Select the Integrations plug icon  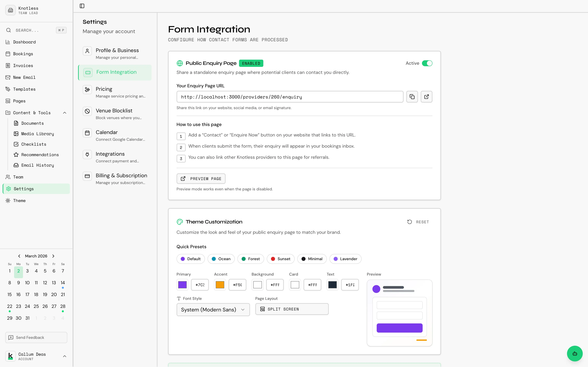(87, 155)
